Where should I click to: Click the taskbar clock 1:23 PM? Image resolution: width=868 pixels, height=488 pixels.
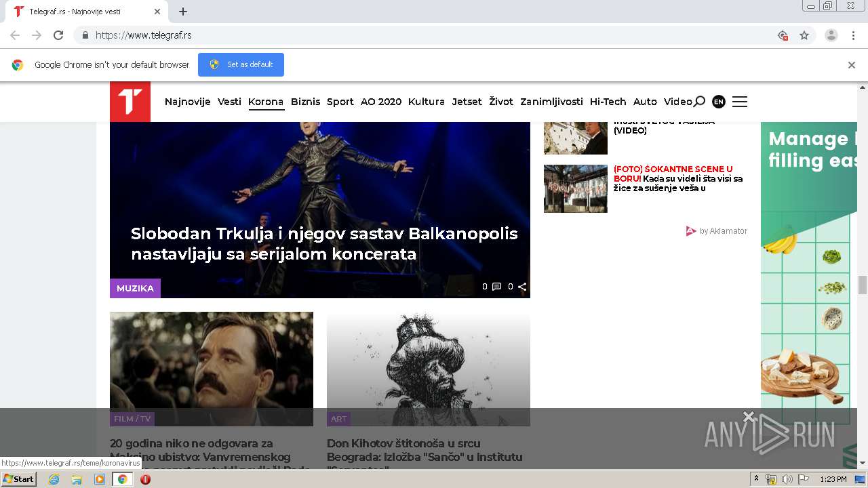pos(833,479)
